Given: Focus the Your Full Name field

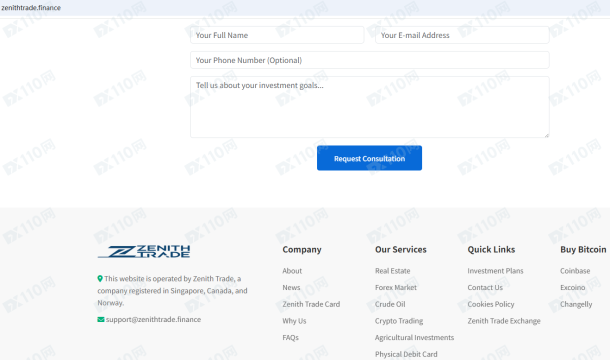Looking at the screenshot, I should pyautogui.click(x=277, y=35).
